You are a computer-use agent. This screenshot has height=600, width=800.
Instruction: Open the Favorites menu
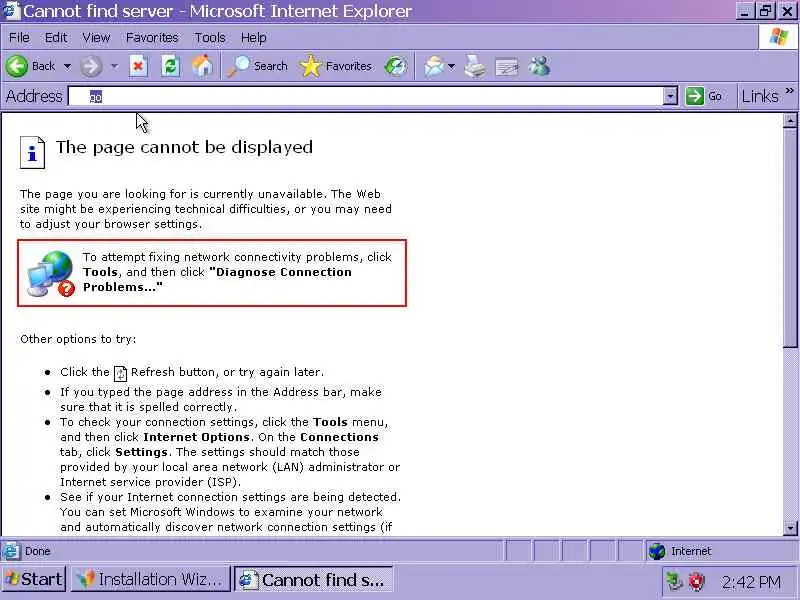[x=152, y=38]
